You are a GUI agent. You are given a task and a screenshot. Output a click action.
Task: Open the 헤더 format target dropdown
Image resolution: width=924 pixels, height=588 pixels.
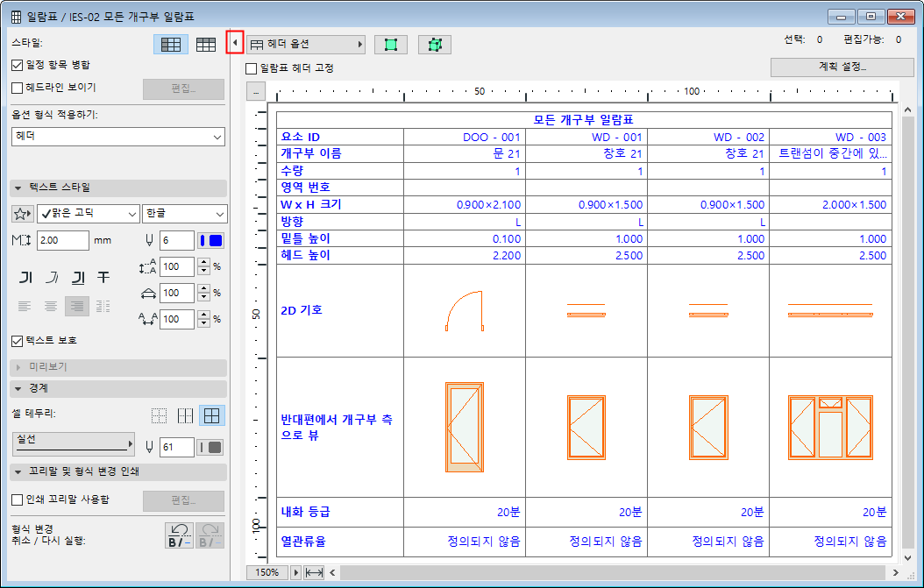point(117,137)
